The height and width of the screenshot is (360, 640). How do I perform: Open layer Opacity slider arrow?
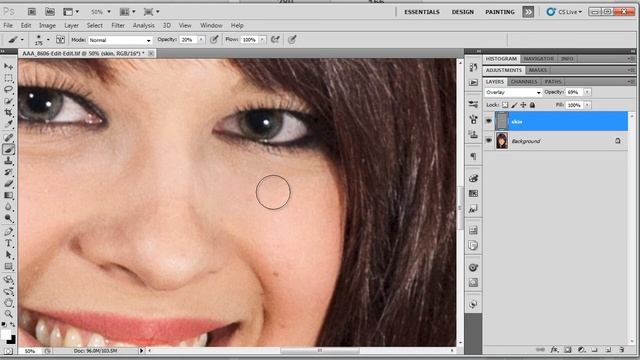pos(587,92)
